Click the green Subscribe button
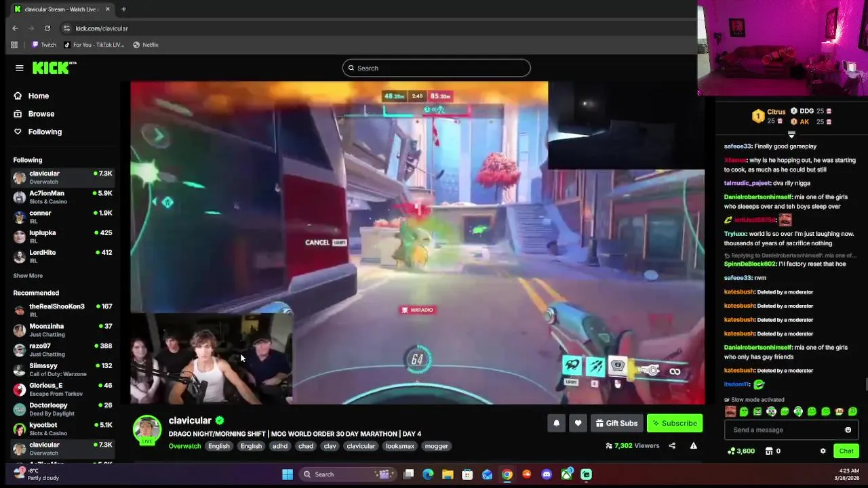868x488 pixels. (x=675, y=423)
